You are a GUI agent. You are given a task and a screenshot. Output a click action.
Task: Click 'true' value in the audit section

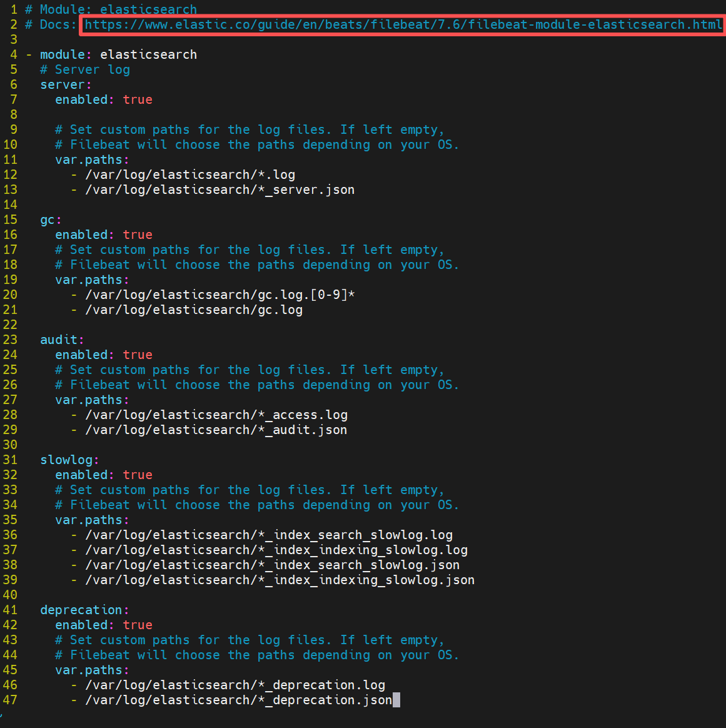coord(138,355)
